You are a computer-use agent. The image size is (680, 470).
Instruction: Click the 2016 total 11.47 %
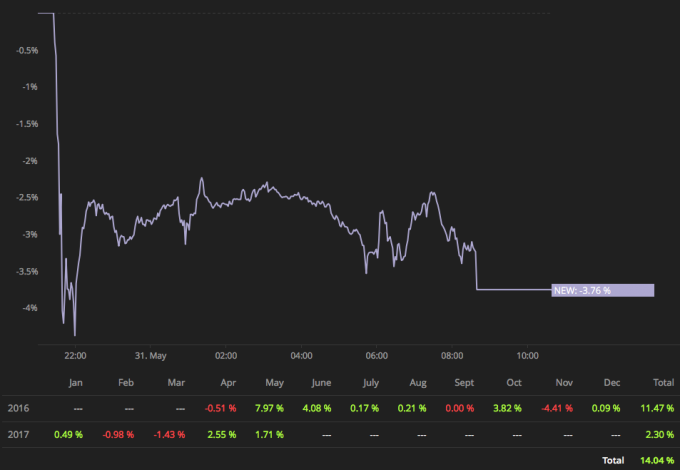(657, 408)
